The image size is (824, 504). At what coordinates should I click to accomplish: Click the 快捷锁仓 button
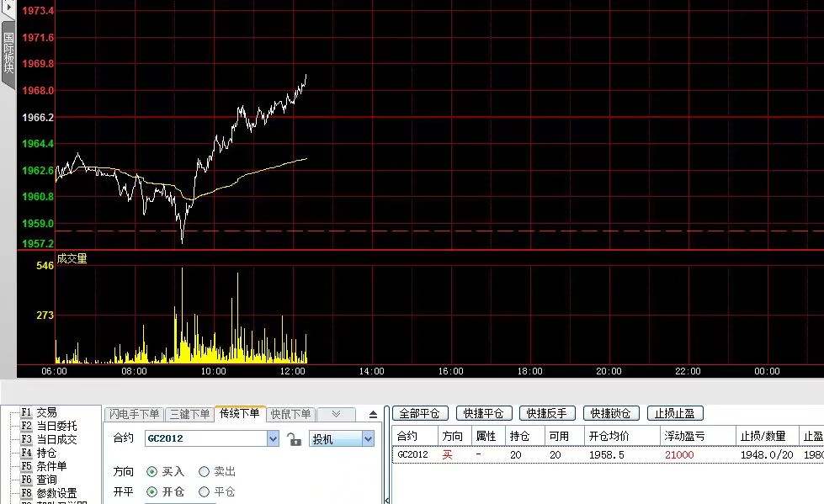tap(611, 414)
